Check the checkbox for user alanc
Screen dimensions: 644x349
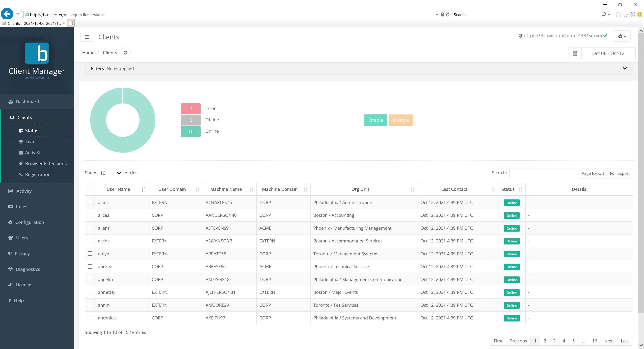pos(90,202)
